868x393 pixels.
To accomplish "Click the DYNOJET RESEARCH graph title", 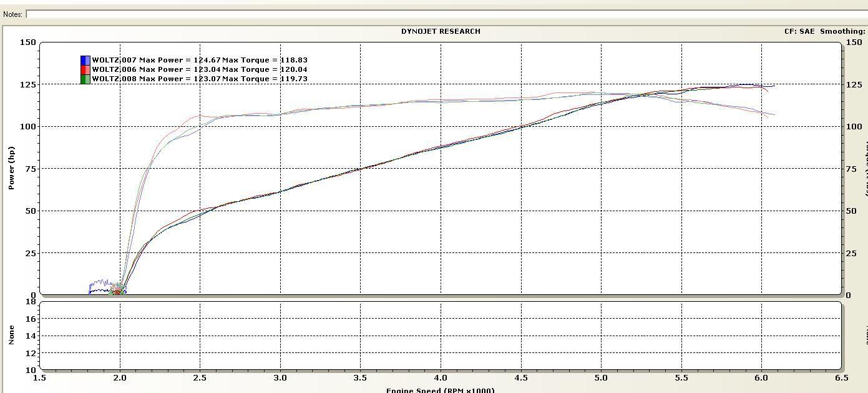I will 441,31.
